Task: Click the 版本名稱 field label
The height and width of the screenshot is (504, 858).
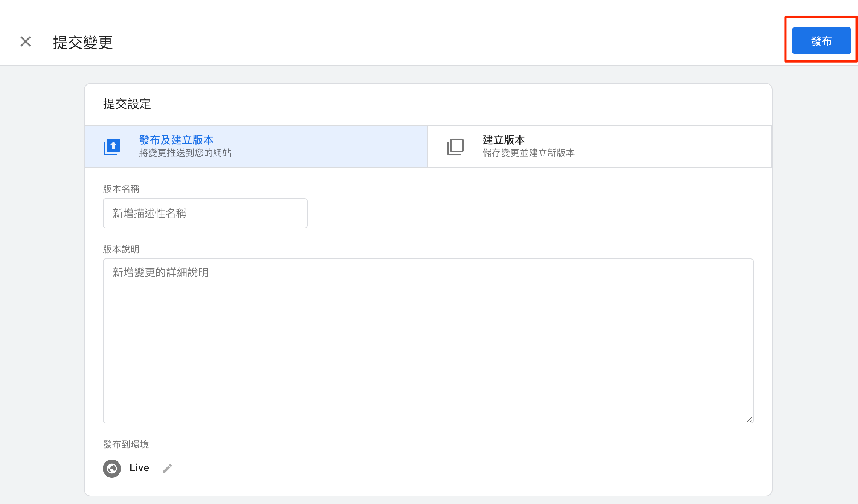Action: pos(121,189)
